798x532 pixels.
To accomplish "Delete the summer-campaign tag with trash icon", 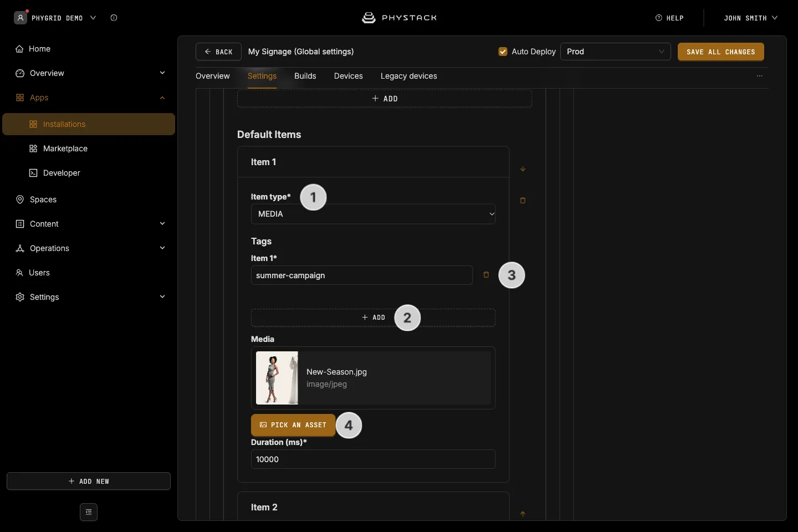I will (486, 275).
